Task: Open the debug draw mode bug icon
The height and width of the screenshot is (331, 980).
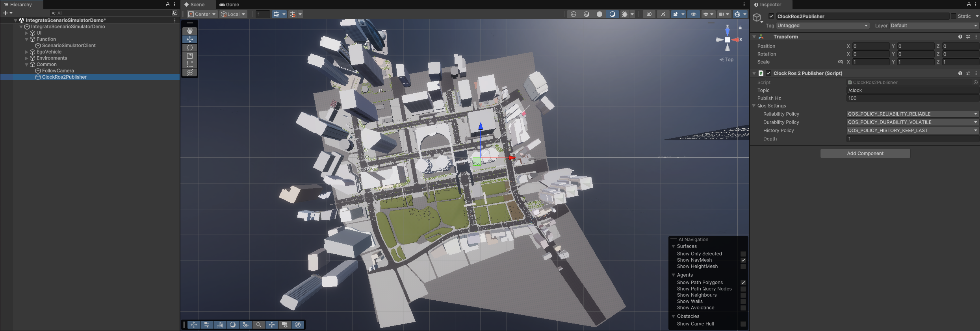Action: pos(625,14)
